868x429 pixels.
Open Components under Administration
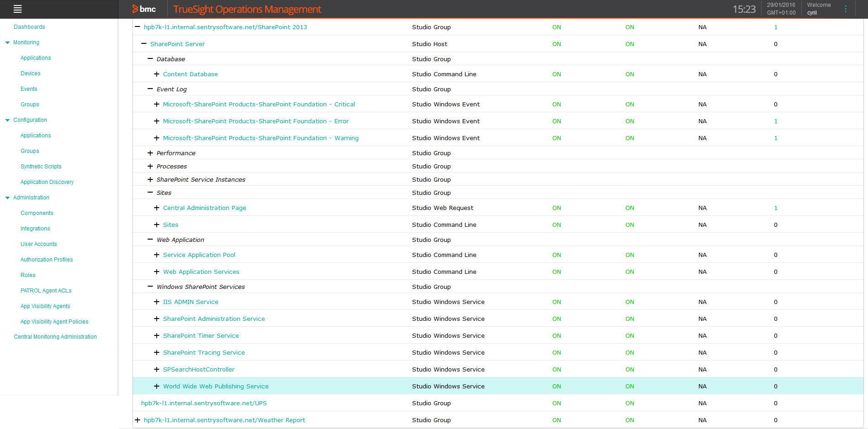(x=37, y=213)
